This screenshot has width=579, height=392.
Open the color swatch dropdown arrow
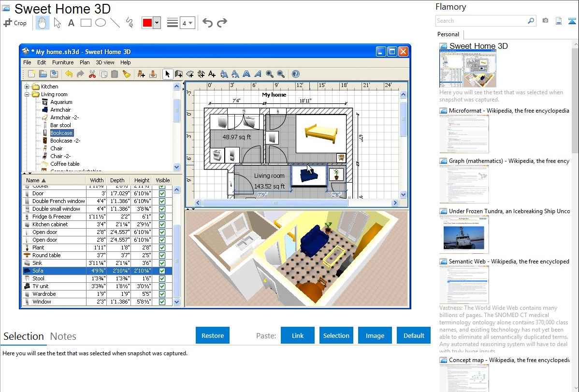pyautogui.click(x=157, y=23)
